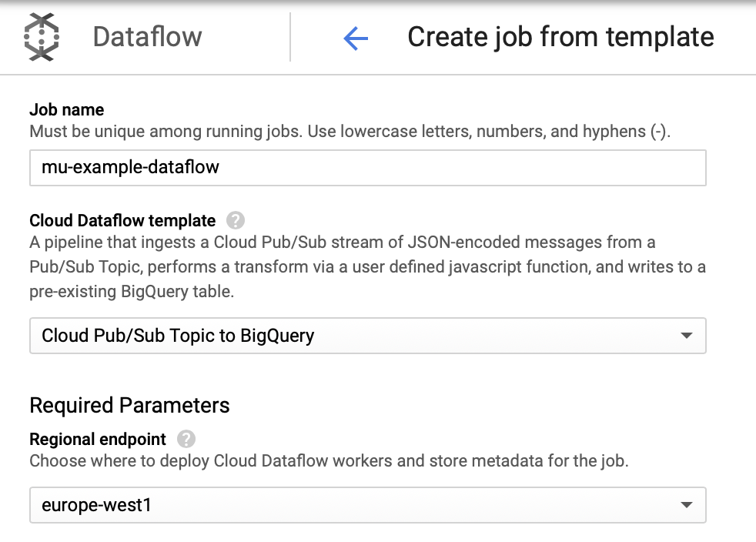Viewport: 756px width, 542px height.
Task: Click the template pipeline description paragraph
Action: [367, 268]
